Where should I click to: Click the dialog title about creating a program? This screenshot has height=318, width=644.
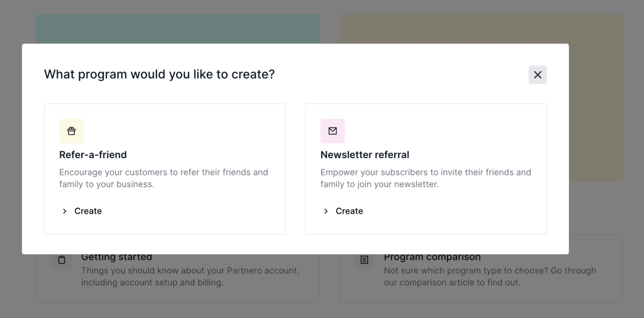click(159, 74)
